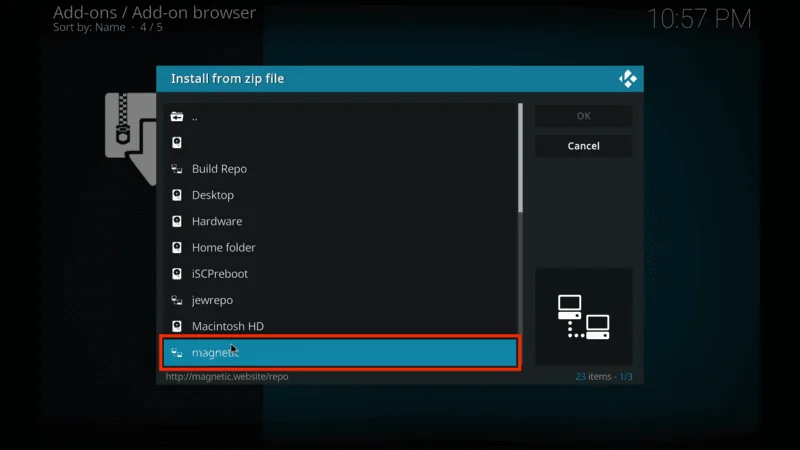Go up with the '..' entry
Viewport: 800px width, 450px height.
coord(340,117)
